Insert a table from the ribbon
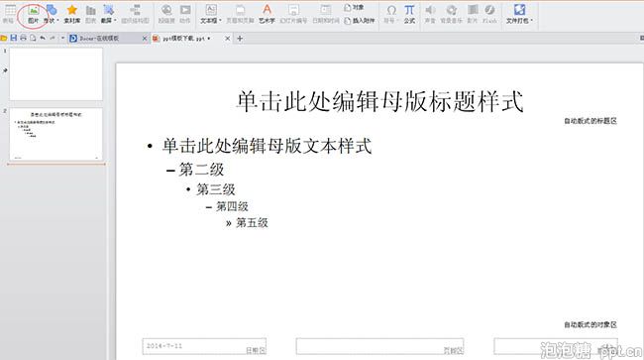Screen dimensions: 644x360 click(x=10, y=13)
